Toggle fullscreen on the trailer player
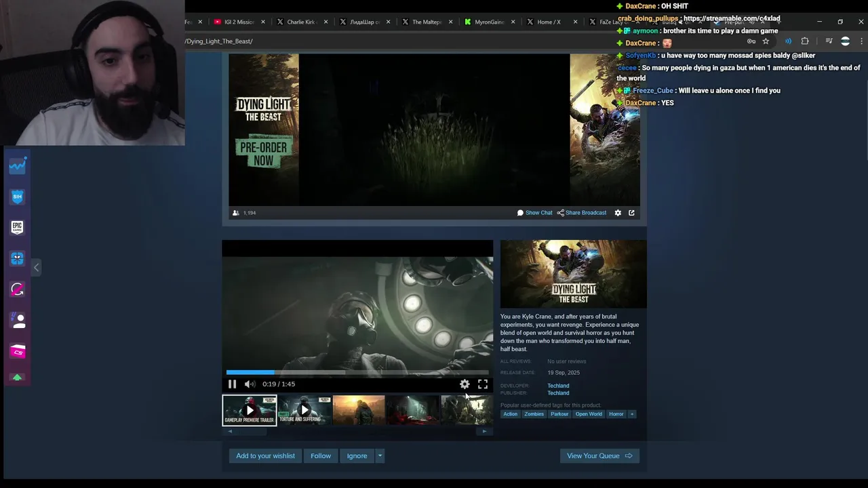 click(483, 384)
